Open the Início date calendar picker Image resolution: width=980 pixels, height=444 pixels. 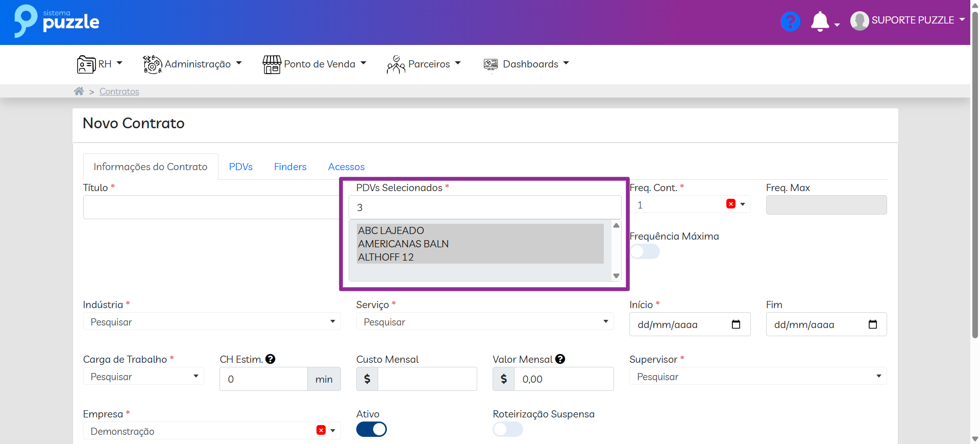[736, 324]
